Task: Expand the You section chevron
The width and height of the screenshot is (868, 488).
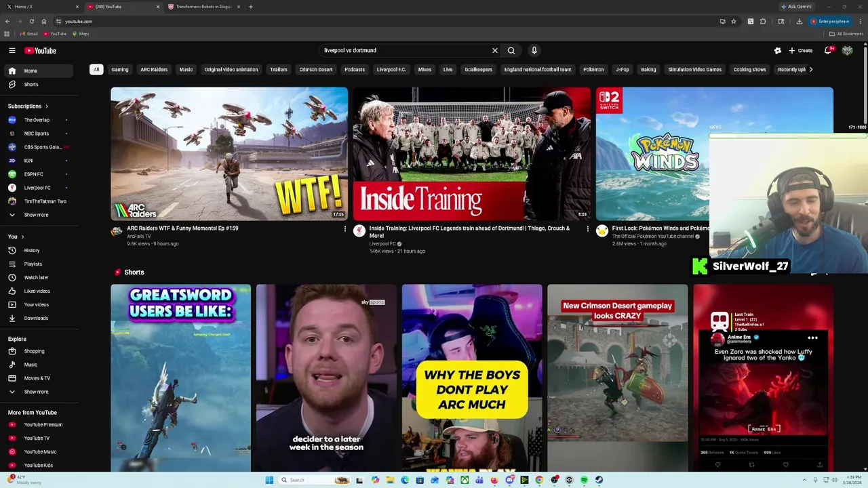Action: [x=22, y=237]
